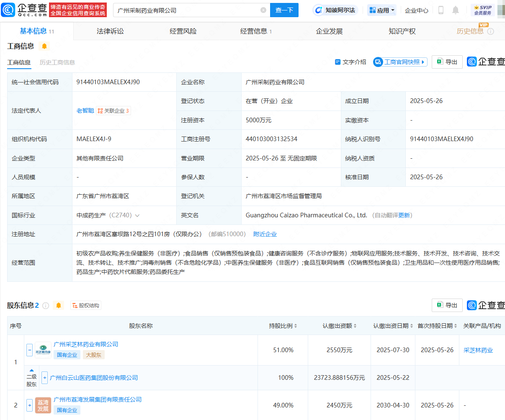
Task: Click the info icon next to 股东信息 2
Action: (46, 306)
